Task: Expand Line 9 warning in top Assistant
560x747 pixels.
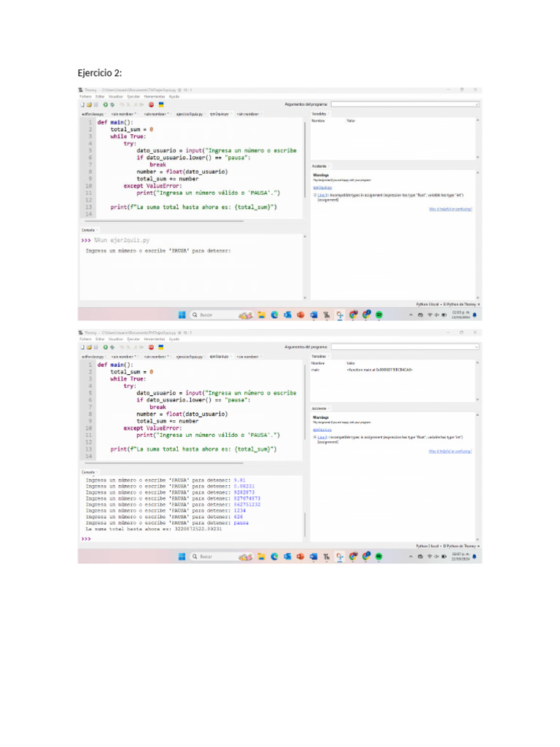Action: pyautogui.click(x=315, y=196)
